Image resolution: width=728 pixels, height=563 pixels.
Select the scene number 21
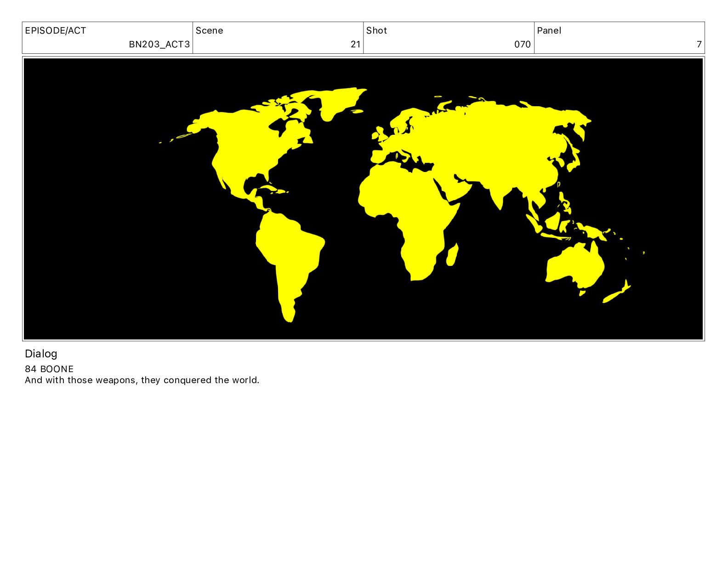(355, 44)
